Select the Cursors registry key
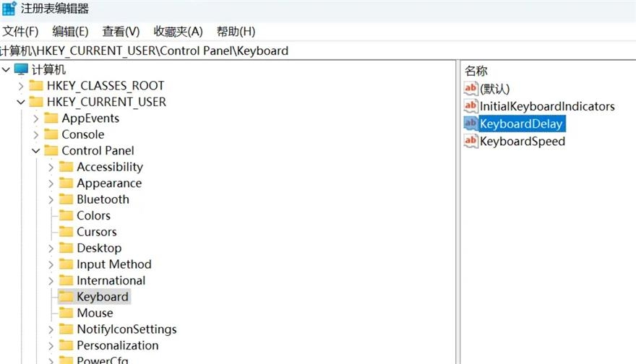636x364 pixels. tap(96, 232)
